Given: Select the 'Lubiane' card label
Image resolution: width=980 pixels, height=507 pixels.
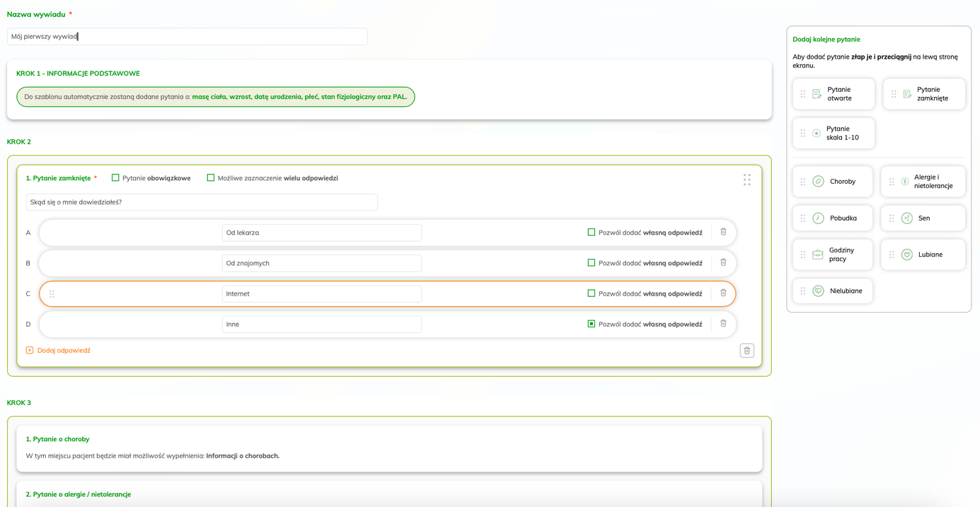Looking at the screenshot, I should tap(930, 255).
